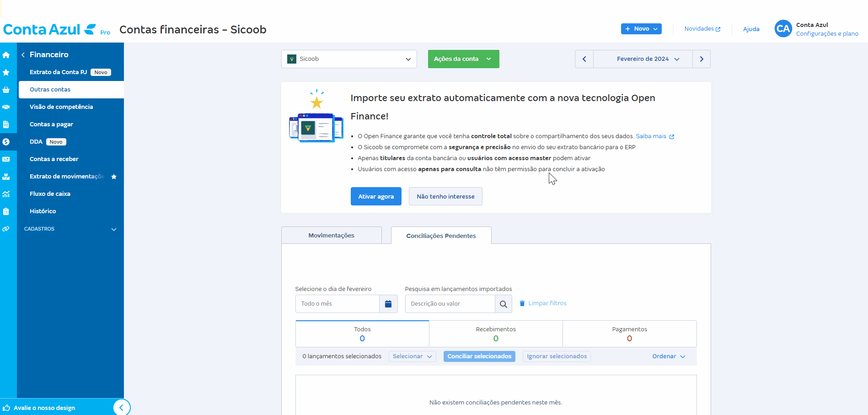
Task: Open the link integrations sidebar icon
Action: click(6, 229)
